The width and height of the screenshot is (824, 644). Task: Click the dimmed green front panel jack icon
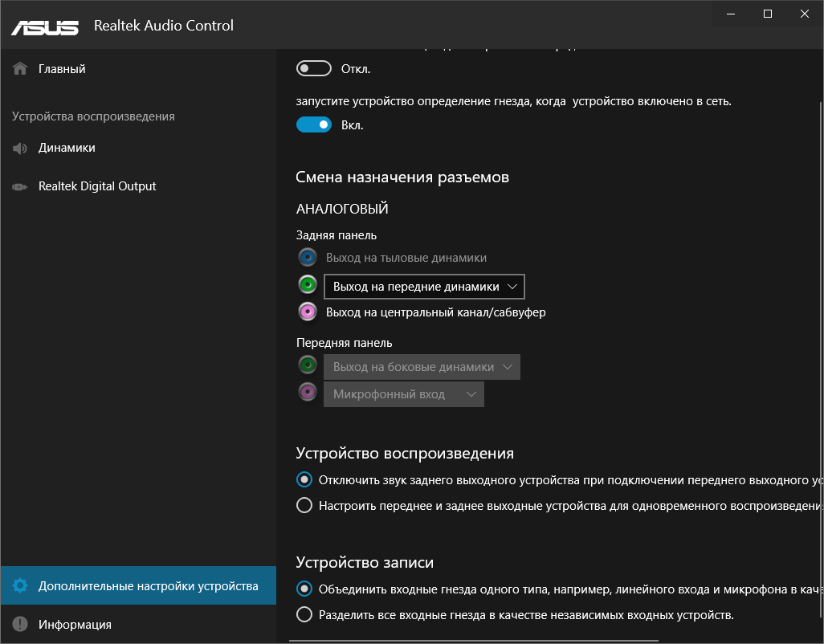(307, 366)
